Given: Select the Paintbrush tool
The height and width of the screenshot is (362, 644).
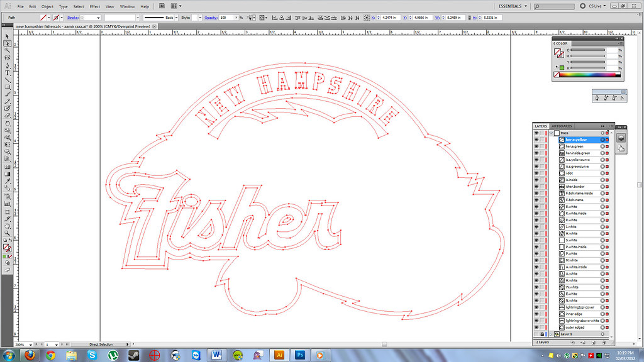Looking at the screenshot, I should click(7, 94).
